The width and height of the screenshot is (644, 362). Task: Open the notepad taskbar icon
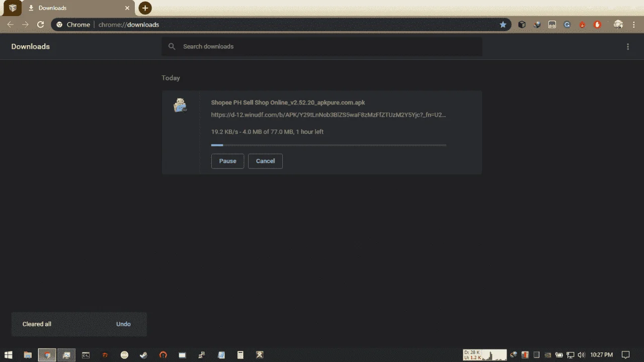click(x=221, y=355)
